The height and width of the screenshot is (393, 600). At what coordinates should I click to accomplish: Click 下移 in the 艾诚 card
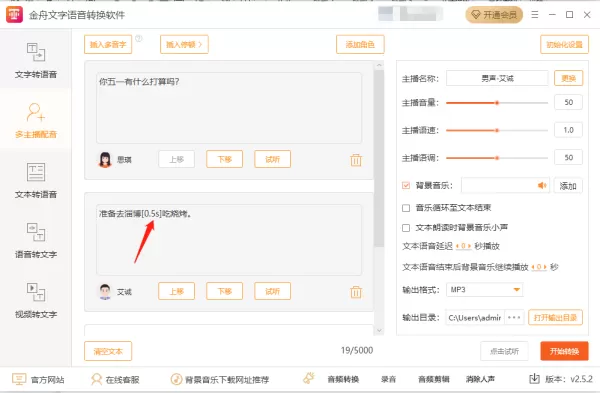(x=225, y=291)
